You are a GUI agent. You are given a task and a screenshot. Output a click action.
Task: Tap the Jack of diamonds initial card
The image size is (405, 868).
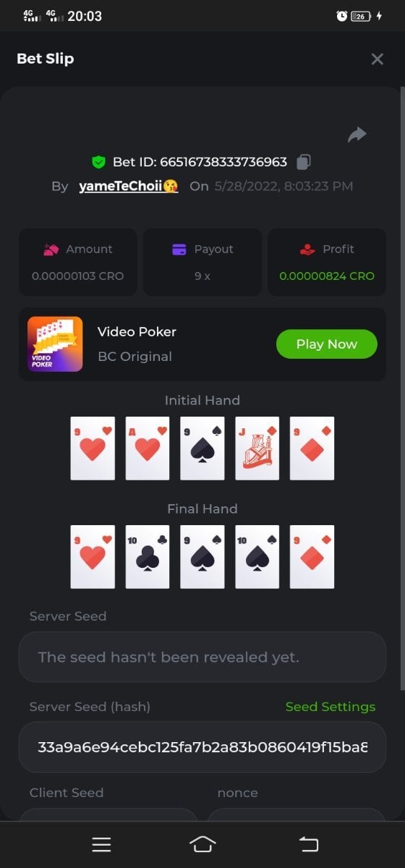click(257, 448)
